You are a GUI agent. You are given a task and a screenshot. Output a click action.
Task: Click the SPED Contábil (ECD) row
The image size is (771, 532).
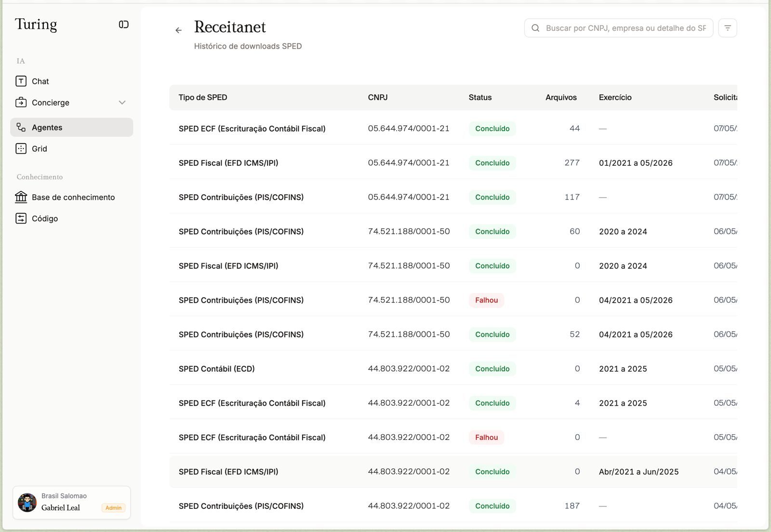click(x=453, y=369)
